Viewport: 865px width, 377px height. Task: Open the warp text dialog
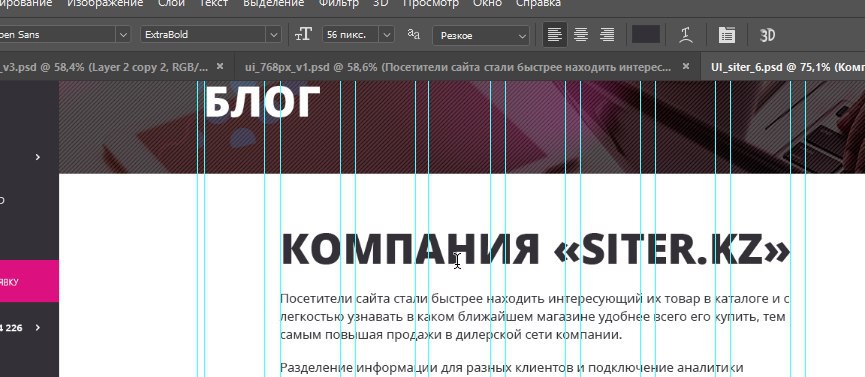pos(686,35)
